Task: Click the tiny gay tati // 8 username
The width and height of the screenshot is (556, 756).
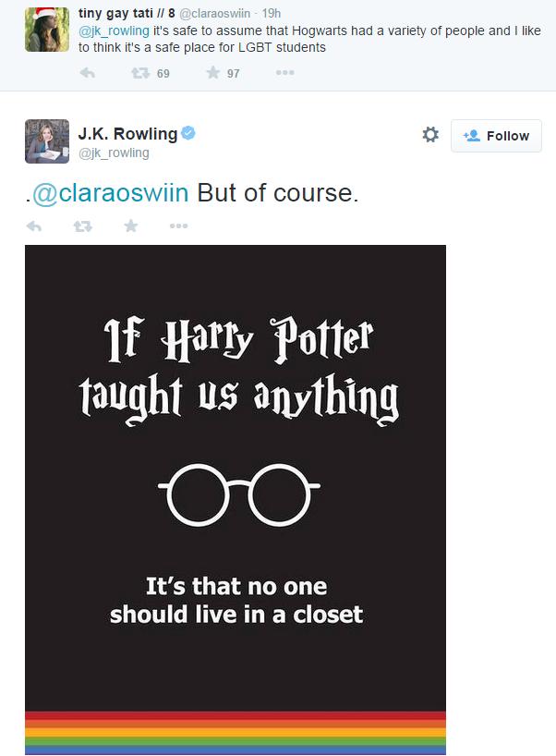Action: click(x=127, y=14)
